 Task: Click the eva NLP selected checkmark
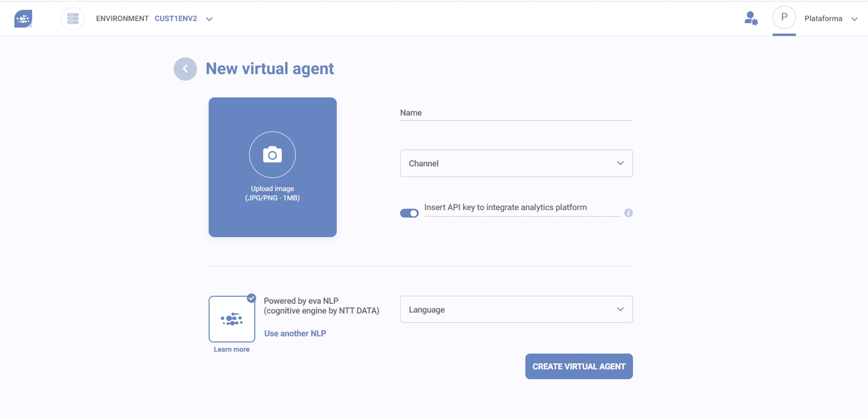pyautogui.click(x=251, y=298)
